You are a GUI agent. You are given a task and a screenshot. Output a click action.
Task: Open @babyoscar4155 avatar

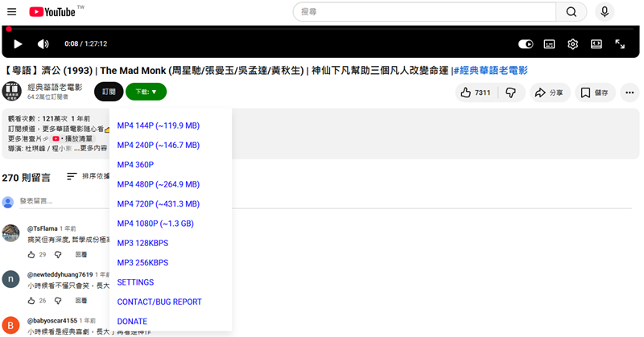[10, 326]
